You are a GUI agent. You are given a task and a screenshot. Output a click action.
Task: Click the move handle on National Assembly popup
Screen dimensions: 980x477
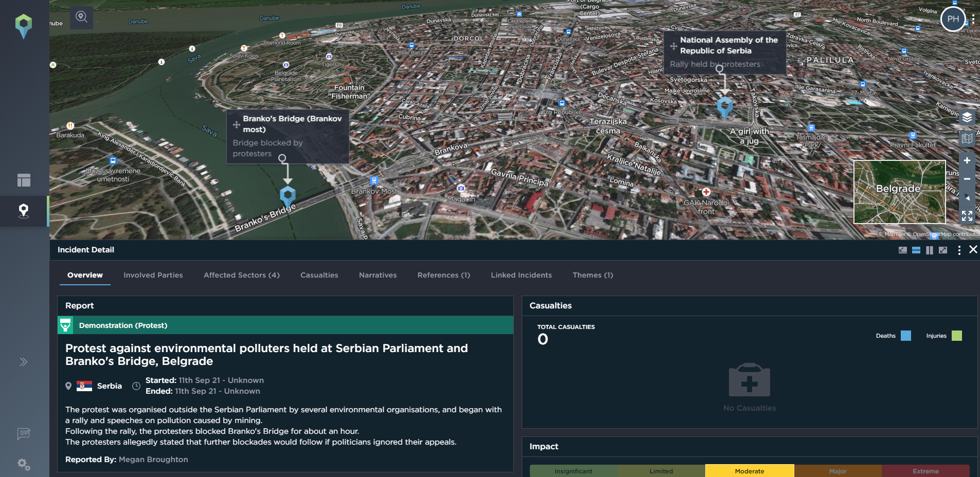[673, 46]
